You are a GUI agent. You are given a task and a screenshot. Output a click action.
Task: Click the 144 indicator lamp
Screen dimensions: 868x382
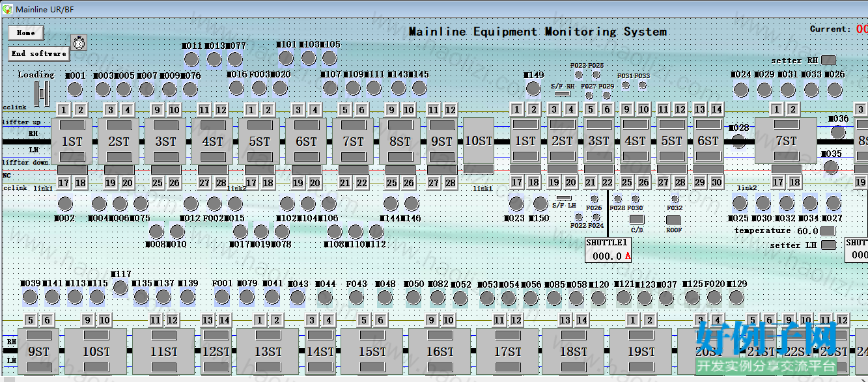(x=391, y=204)
